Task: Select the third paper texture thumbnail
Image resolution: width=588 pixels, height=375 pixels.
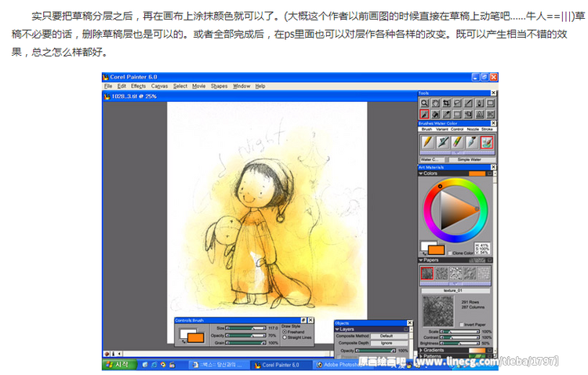Action: tap(456, 273)
